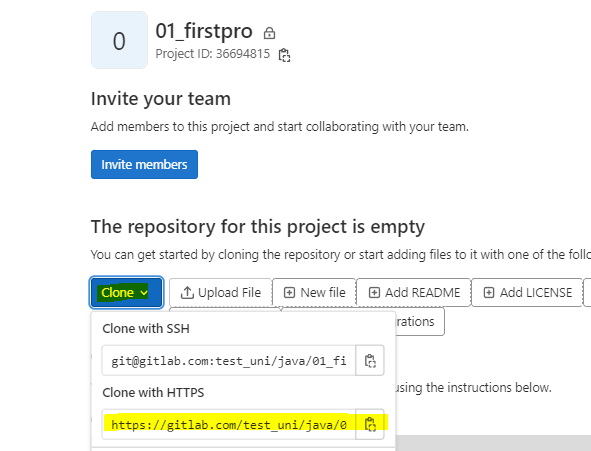Copy the HTTPS clone URL
591x451 pixels.
[370, 424]
